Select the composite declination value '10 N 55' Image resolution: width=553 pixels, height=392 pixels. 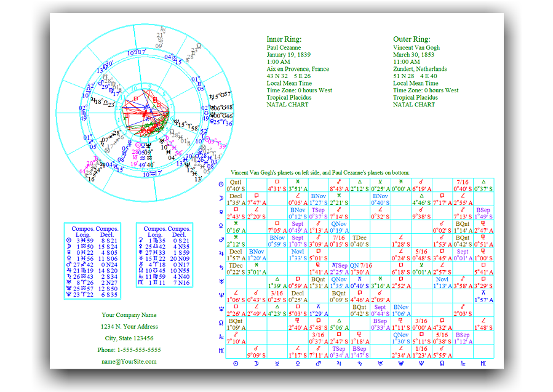[x=180, y=271]
